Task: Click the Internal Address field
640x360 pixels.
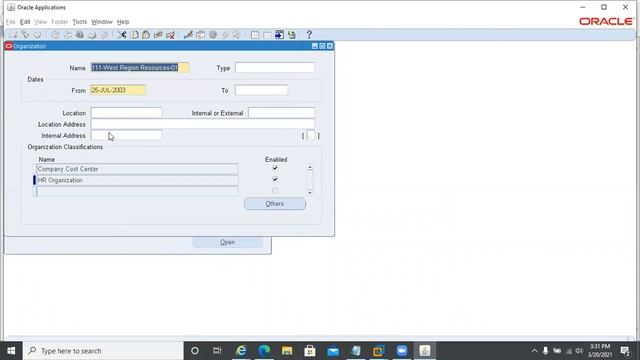Action: pyautogui.click(x=126, y=135)
